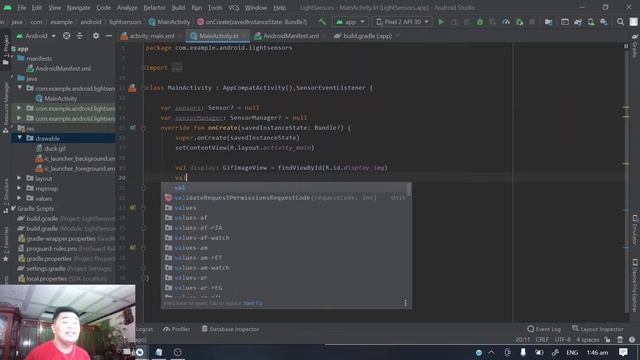Open the Pixel 2 API 30 device dropdown
This screenshot has height=360, width=640.
[402, 22]
